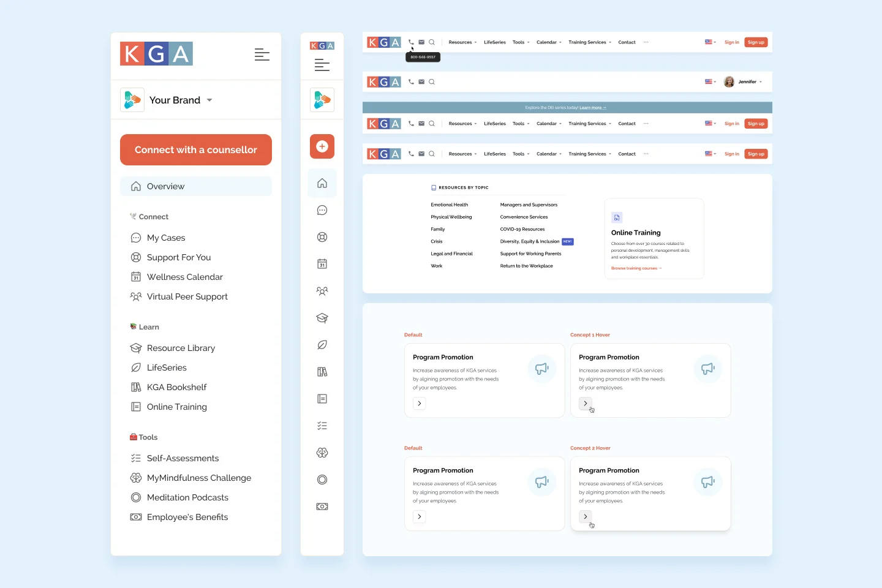Select Online Training in the expanded sidebar
This screenshot has height=588, width=882.
pyautogui.click(x=169, y=407)
